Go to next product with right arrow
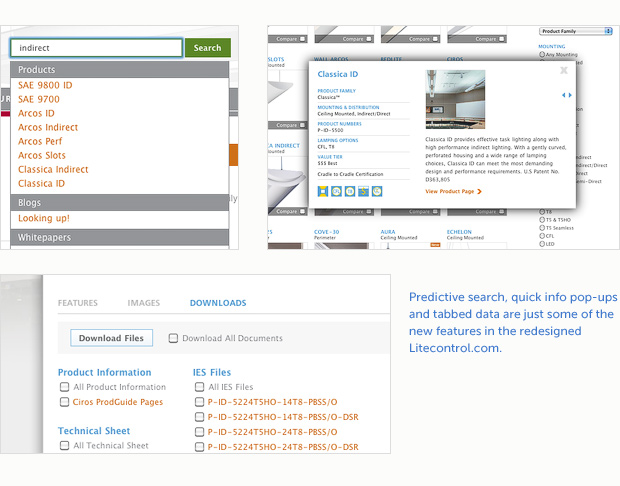620x486 pixels. (x=570, y=95)
